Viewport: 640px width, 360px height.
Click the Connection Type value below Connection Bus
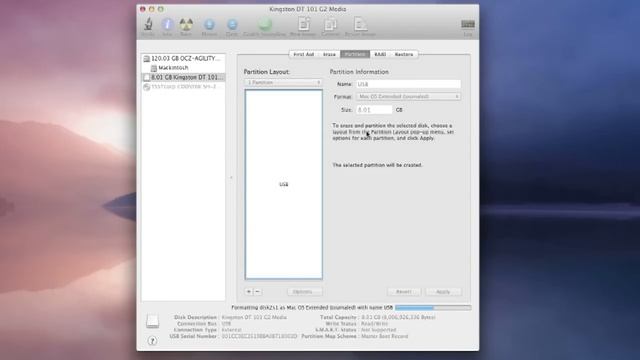pyautogui.click(x=231, y=330)
